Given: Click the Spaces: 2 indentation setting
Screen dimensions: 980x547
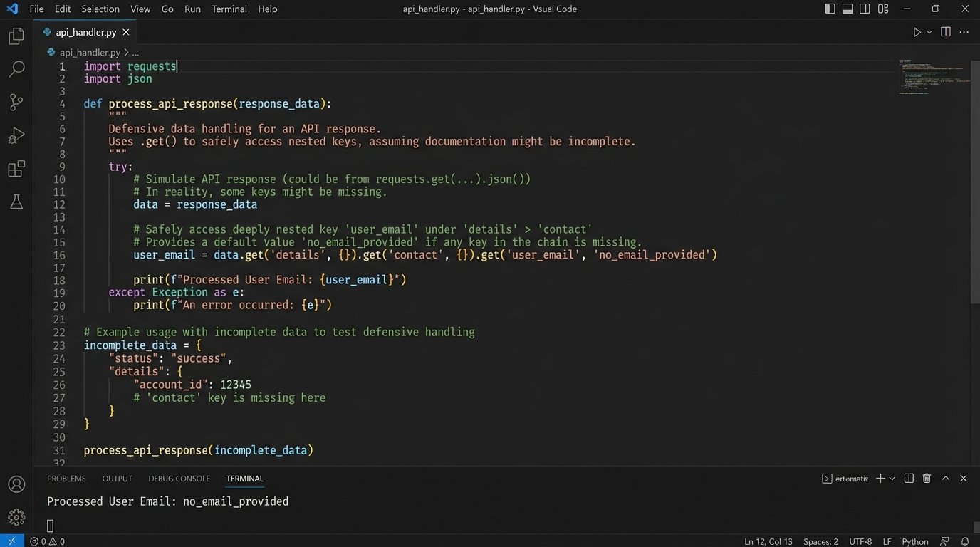Looking at the screenshot, I should pos(820,541).
